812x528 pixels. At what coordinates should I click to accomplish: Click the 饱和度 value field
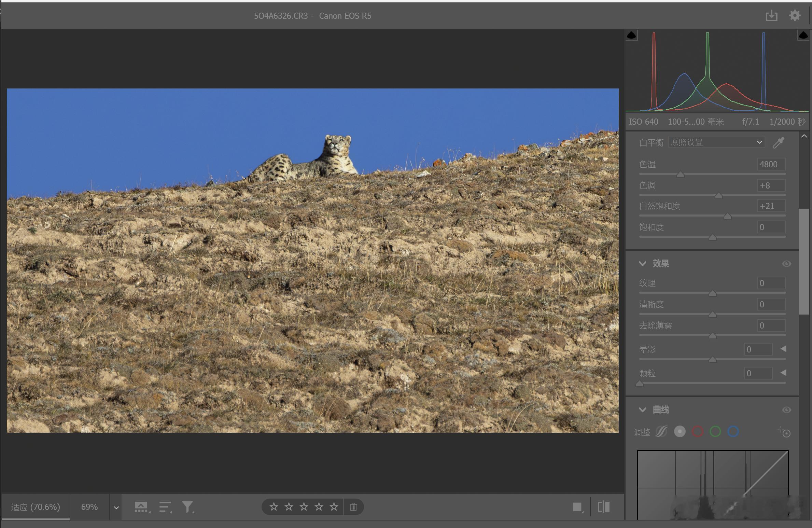tap(771, 227)
